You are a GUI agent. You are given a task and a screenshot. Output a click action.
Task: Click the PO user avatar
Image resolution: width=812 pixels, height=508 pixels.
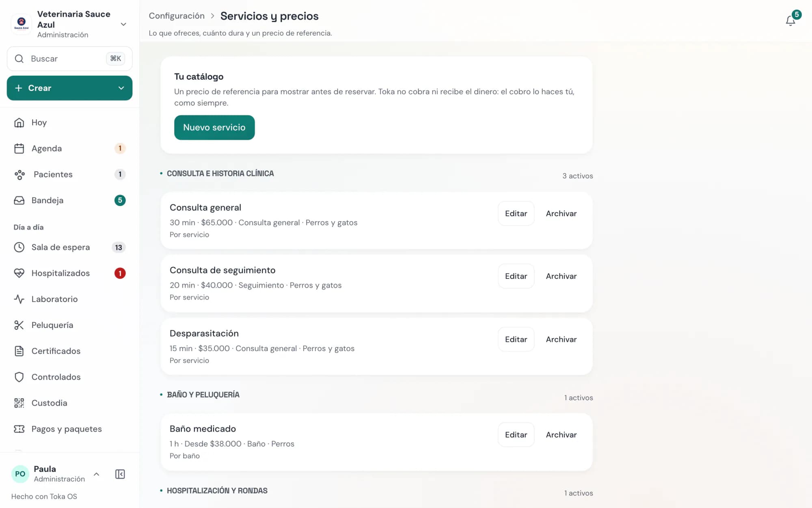tap(20, 474)
